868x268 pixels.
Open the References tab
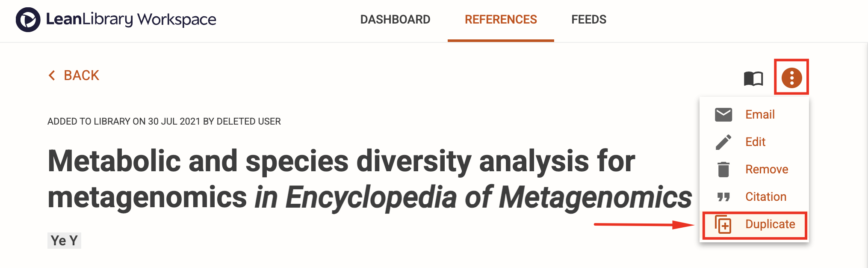(x=501, y=20)
